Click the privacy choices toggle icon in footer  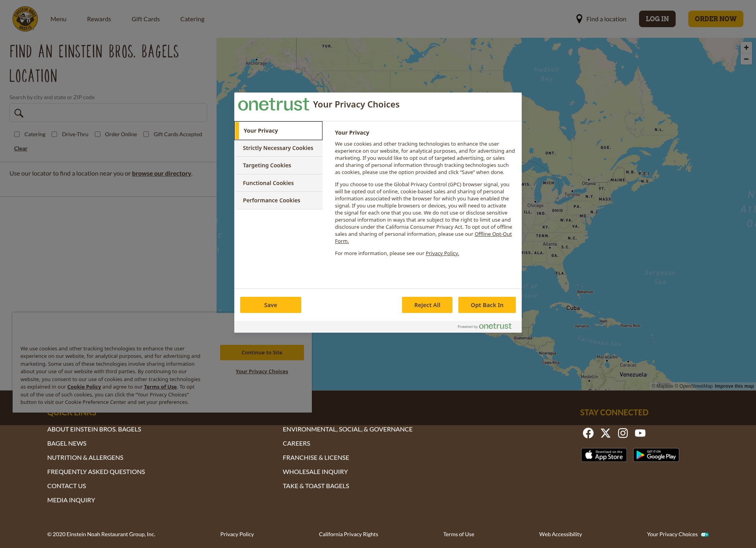pos(705,535)
